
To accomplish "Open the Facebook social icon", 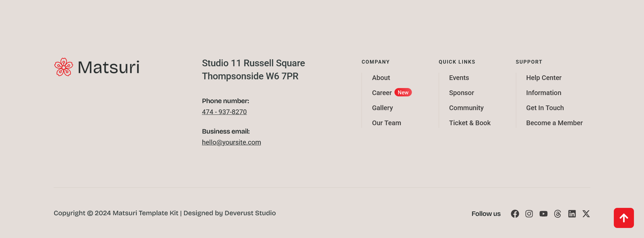I will click(x=515, y=214).
